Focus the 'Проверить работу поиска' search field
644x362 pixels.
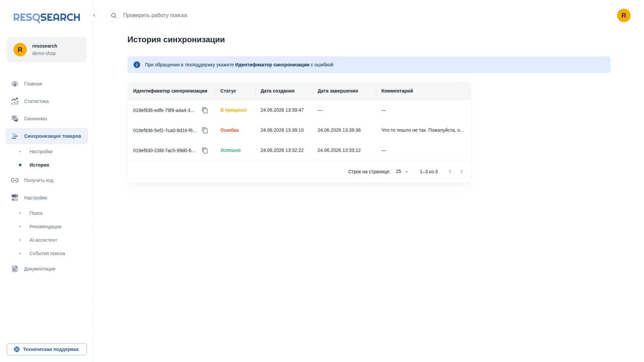coord(155,15)
